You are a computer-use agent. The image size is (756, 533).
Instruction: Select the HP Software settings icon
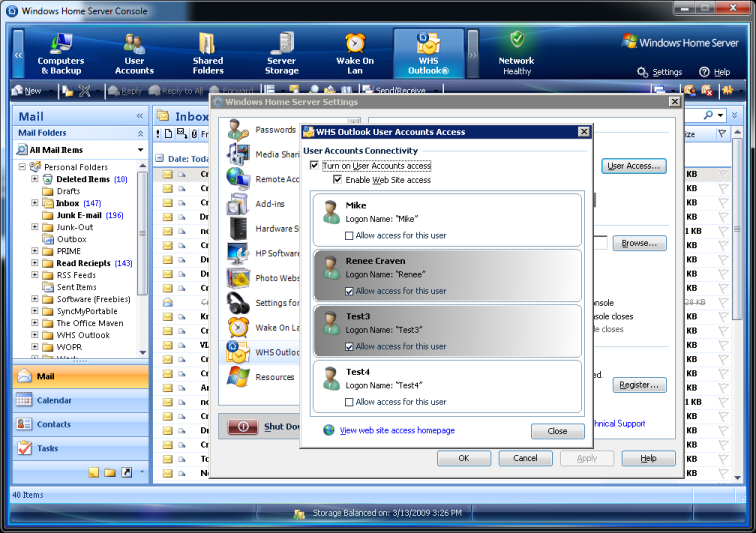coord(238,253)
